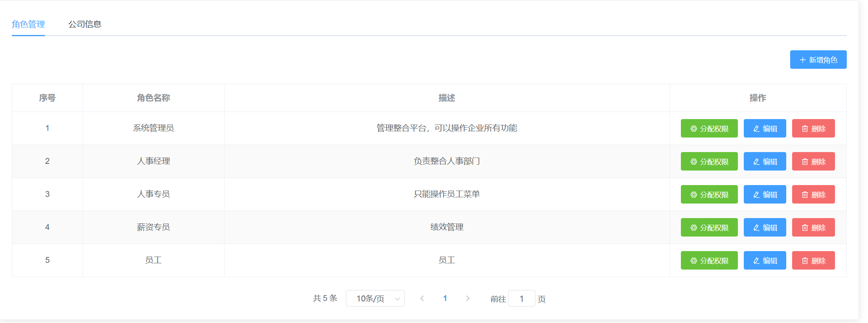
Task: Edit the 薪资专员 role
Action: (765, 228)
